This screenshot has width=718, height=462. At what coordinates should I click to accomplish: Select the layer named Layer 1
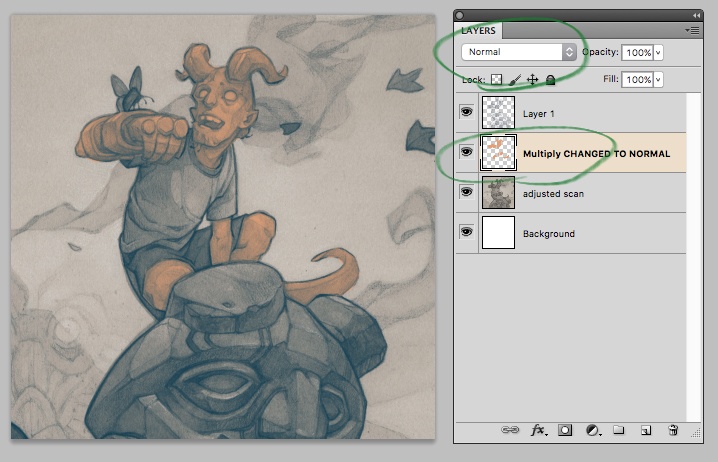point(538,114)
